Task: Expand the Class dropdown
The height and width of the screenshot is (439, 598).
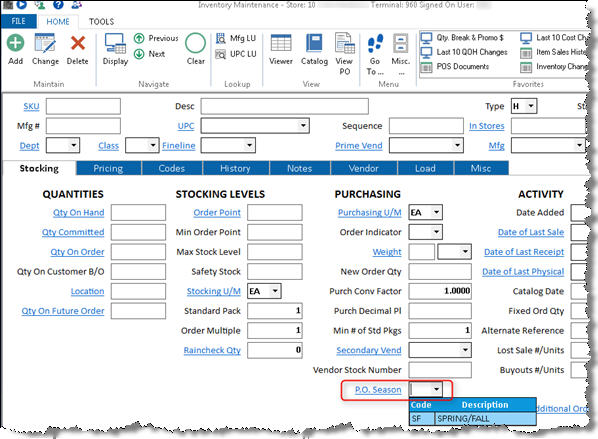Action: click(x=153, y=145)
